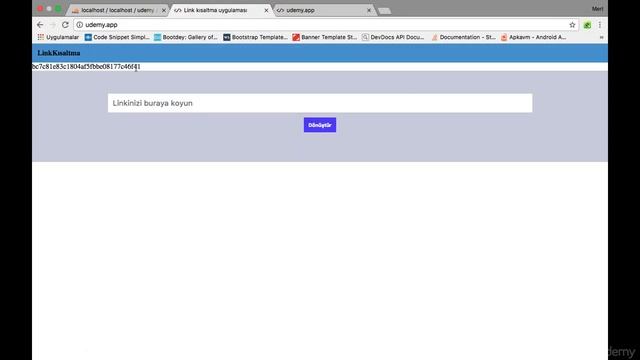The height and width of the screenshot is (360, 640).
Task: Open Bootdey: Gallery of... bookmark
Action: pyautogui.click(x=186, y=37)
